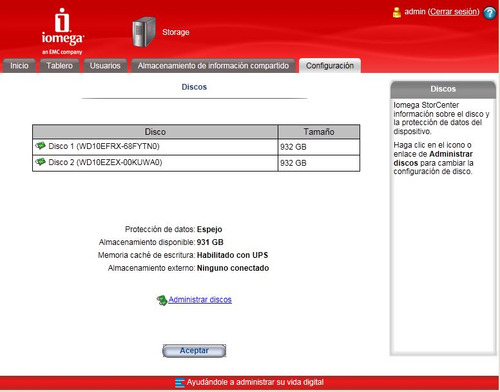Click the Disco 1 drive status icon

tap(40, 146)
